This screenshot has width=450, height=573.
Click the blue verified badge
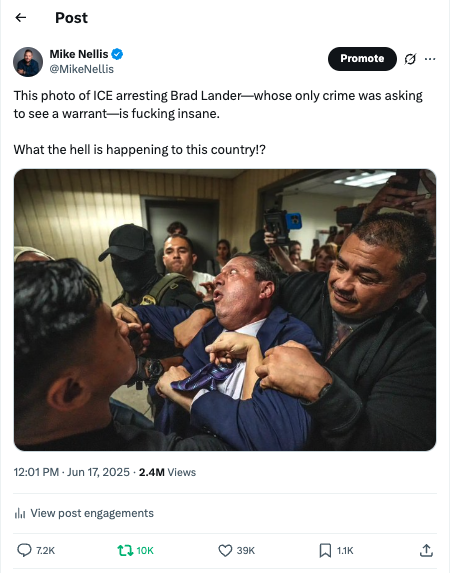(117, 54)
